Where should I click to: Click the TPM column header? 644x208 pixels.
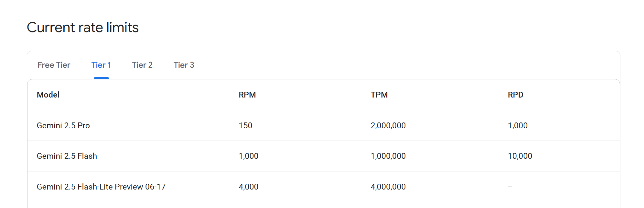(x=379, y=95)
